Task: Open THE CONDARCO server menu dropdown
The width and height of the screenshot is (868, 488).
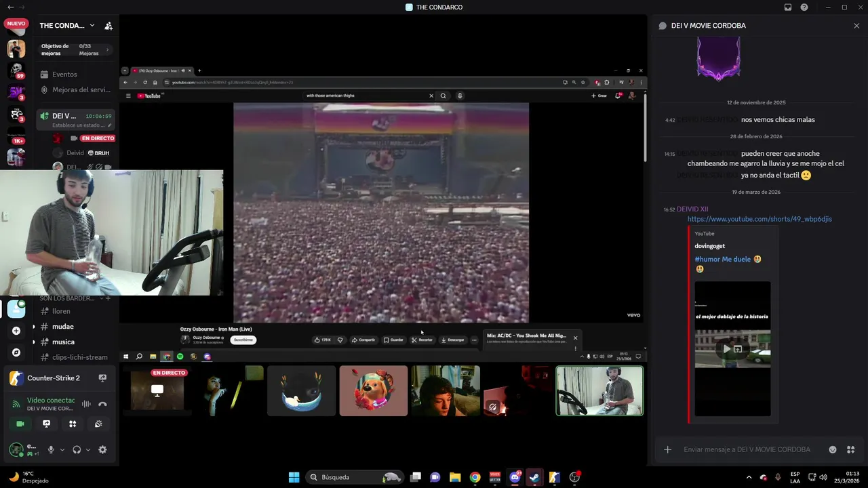Action: pos(92,25)
